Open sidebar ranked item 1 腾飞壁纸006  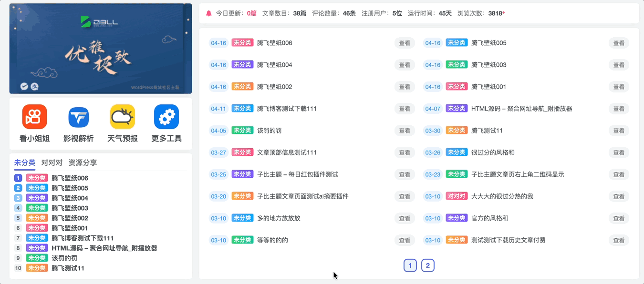[70, 178]
